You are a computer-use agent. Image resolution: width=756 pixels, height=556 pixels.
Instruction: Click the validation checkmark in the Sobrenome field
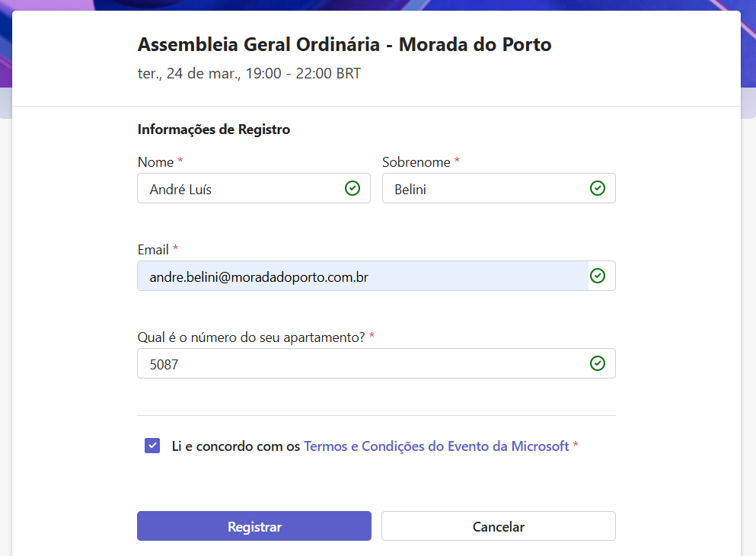598,188
